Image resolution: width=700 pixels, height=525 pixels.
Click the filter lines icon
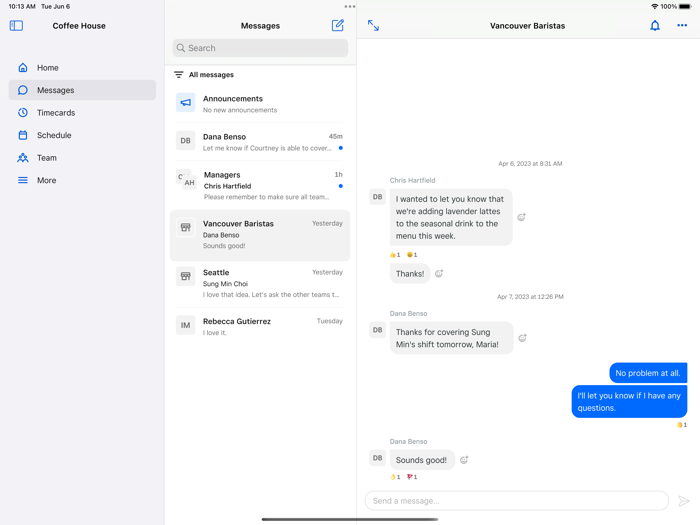(179, 75)
